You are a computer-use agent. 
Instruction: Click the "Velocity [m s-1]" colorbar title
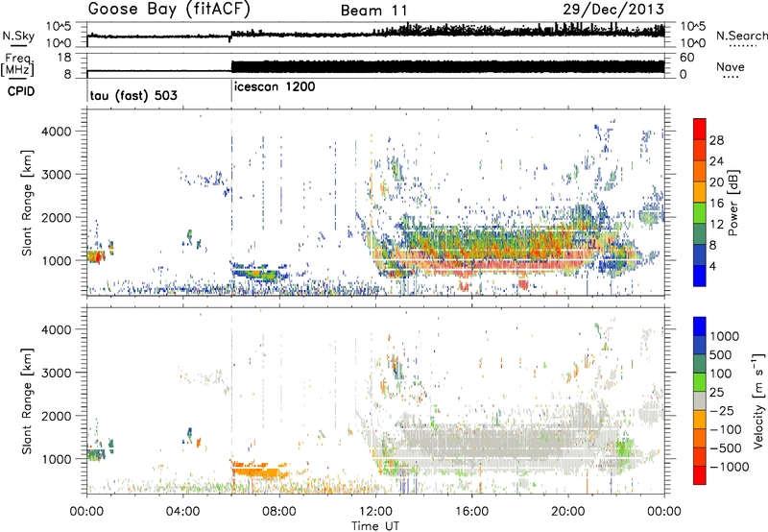(x=758, y=400)
